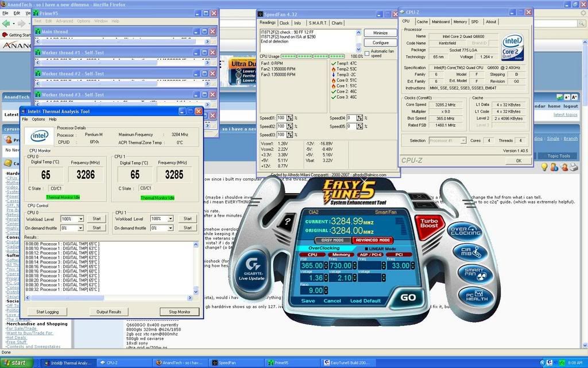Adjust the PCI Freq 33.00 stepper

[x=412, y=266]
